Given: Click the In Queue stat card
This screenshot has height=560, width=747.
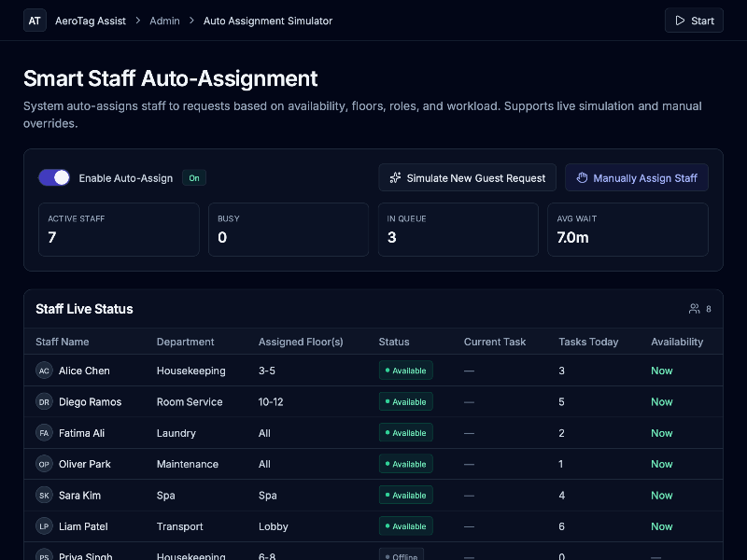Looking at the screenshot, I should [458, 230].
